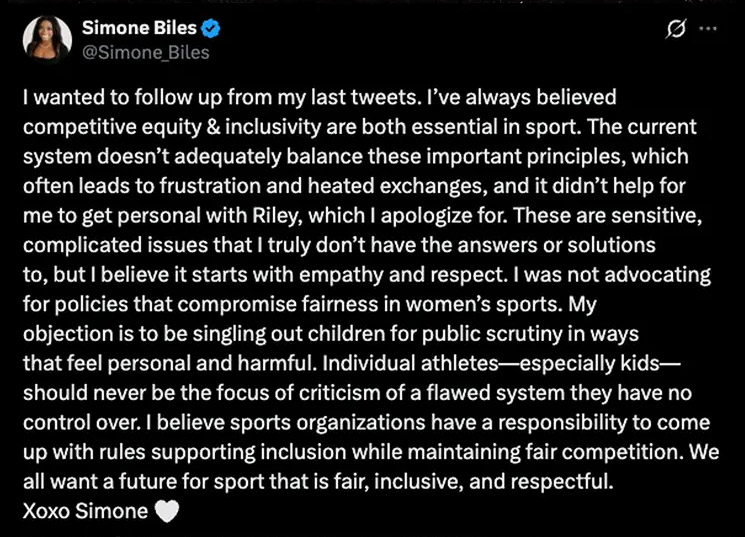Open the three-dot more options menu
Screen dimensions: 745x537
tap(707, 31)
